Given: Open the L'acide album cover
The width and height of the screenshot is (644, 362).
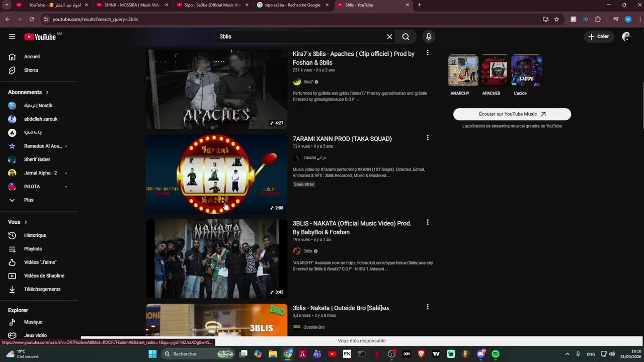Looking at the screenshot, I should tap(526, 70).
